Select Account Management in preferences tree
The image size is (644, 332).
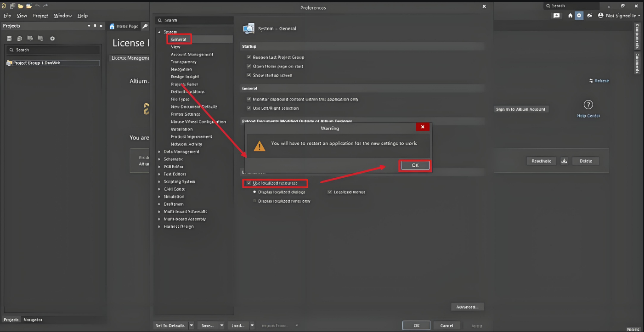pyautogui.click(x=192, y=54)
